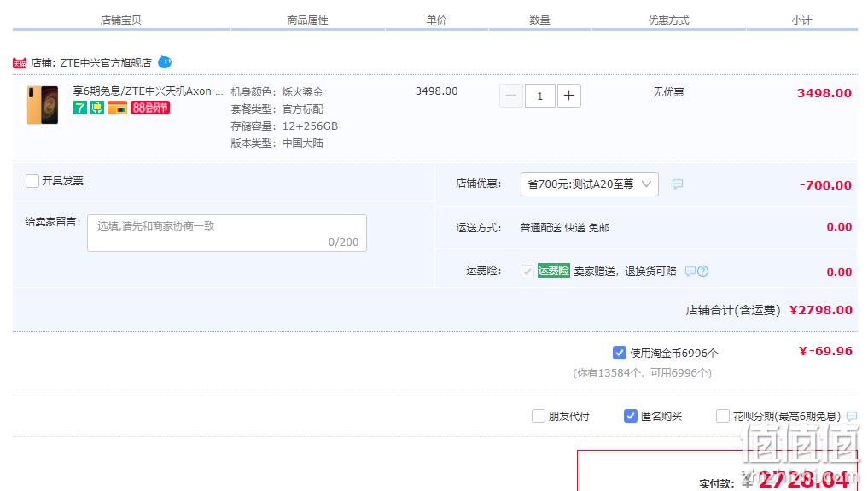Click the 运费险 message bubble icon
The image size is (868, 491).
tap(690, 272)
